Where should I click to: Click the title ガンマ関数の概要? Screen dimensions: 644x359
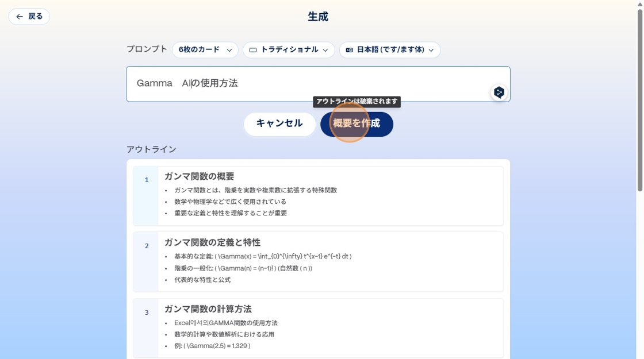[x=199, y=176]
